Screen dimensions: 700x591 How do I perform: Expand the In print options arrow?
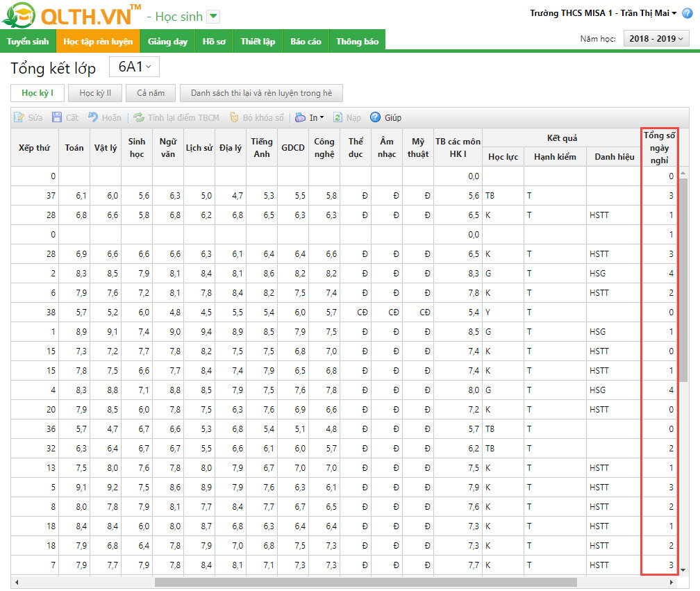(x=322, y=117)
